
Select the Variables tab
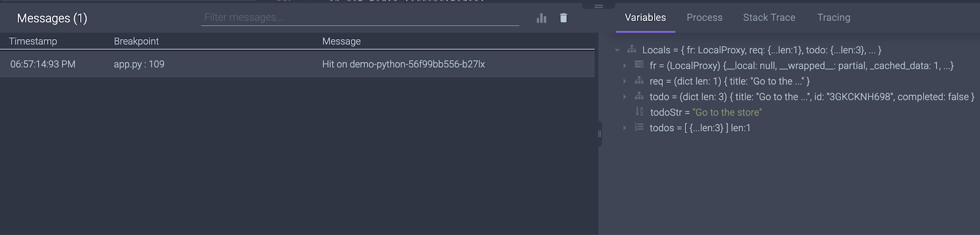tap(645, 18)
